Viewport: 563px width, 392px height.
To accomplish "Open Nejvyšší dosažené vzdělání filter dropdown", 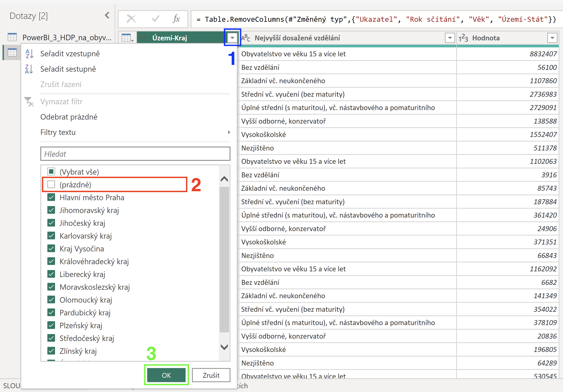I will coord(450,38).
